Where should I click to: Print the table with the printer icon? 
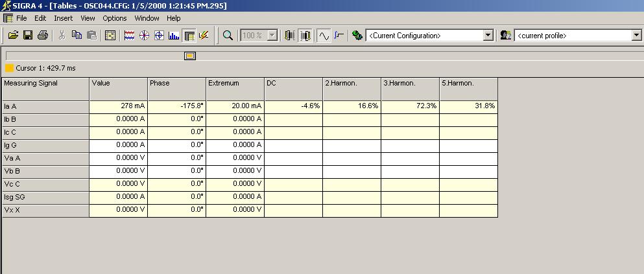(x=43, y=35)
